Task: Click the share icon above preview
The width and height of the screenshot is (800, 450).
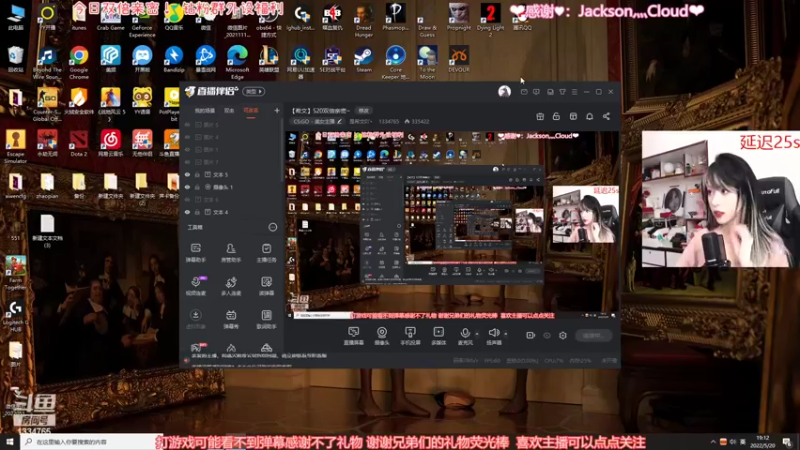Action: [x=606, y=116]
